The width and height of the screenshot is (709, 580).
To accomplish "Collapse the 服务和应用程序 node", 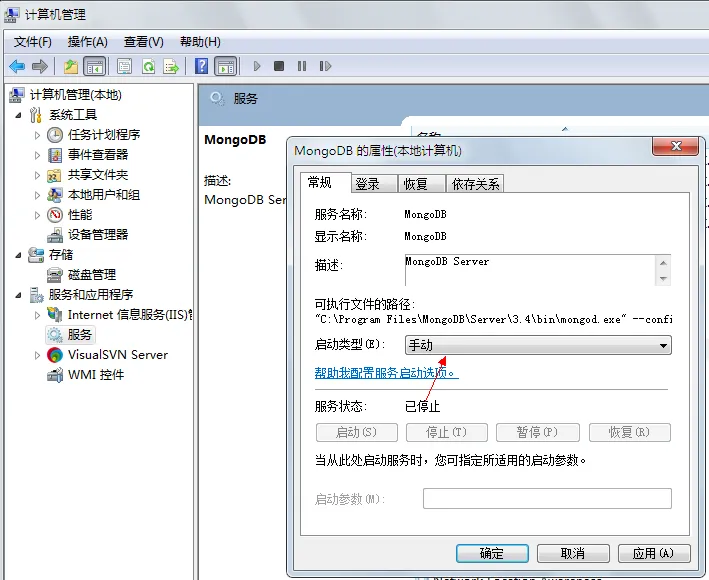I will pos(18,295).
